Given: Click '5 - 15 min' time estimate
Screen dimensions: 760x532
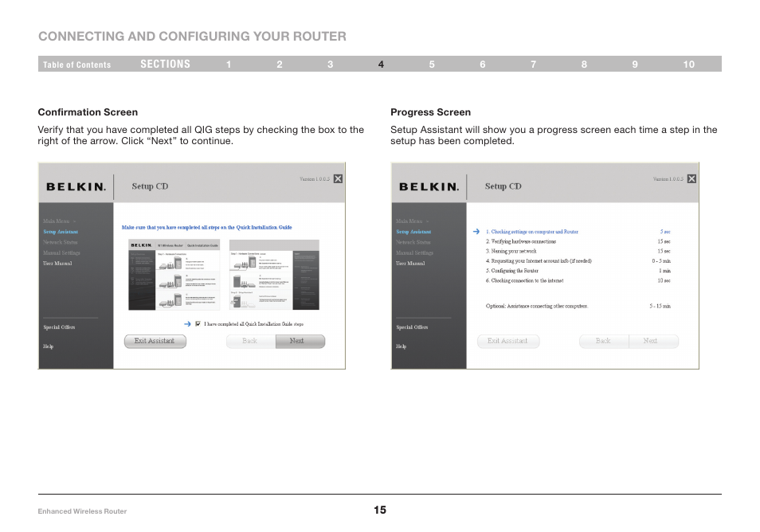Looking at the screenshot, I should click(x=660, y=306).
